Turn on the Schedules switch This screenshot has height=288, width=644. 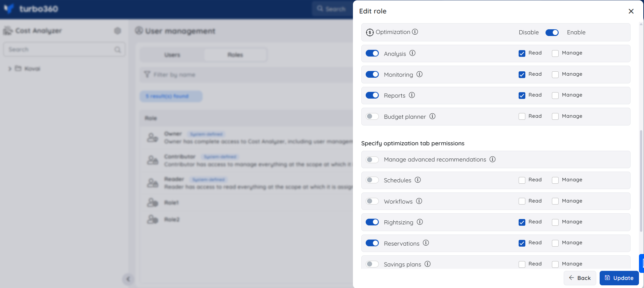coord(372,180)
